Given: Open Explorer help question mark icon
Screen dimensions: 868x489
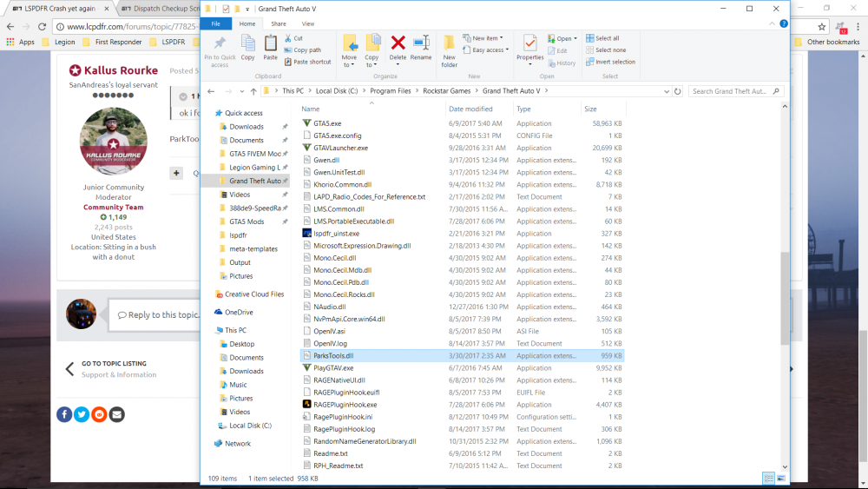Looking at the screenshot, I should point(783,23).
